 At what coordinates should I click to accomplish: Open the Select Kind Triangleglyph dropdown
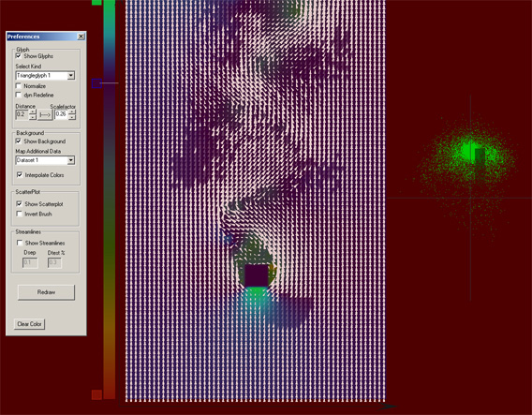pyautogui.click(x=71, y=75)
